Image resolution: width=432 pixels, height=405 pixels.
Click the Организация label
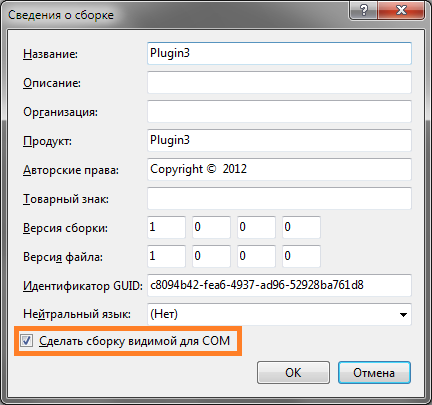[x=60, y=112]
